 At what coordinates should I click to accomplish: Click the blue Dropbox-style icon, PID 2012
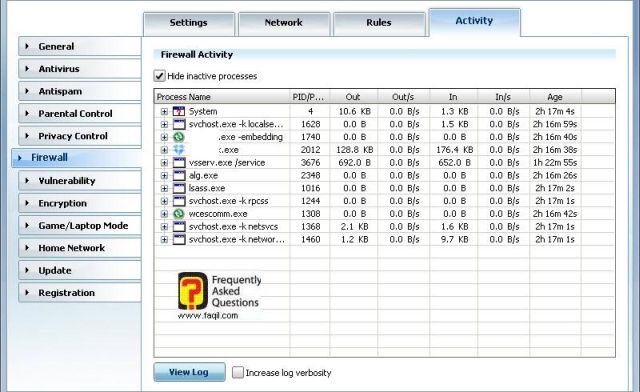(x=179, y=150)
